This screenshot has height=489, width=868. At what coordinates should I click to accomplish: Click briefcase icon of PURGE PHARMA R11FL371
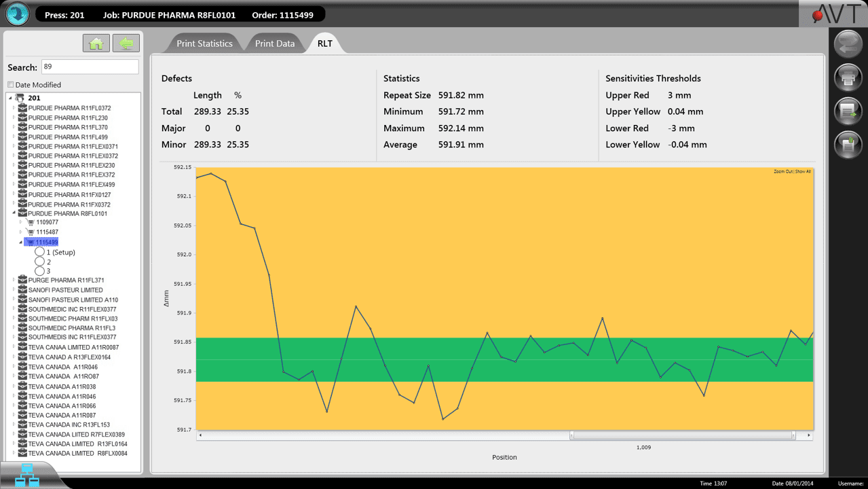23,280
